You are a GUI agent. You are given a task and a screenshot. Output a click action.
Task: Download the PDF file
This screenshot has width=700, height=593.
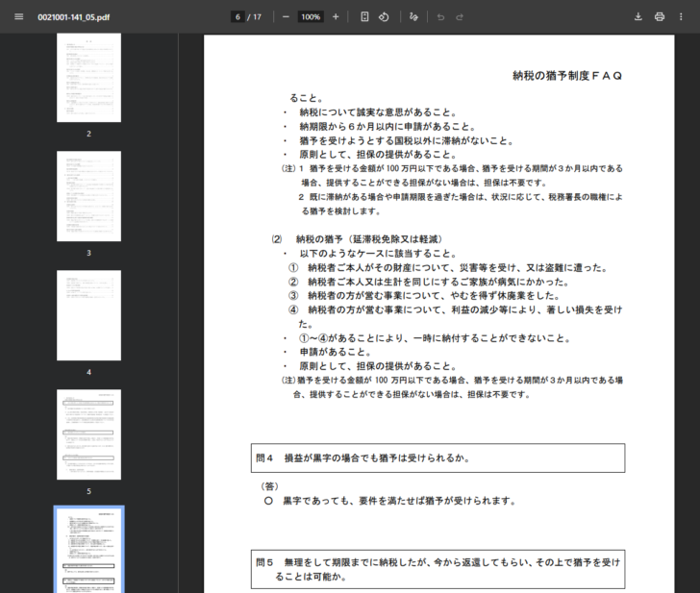pos(637,17)
